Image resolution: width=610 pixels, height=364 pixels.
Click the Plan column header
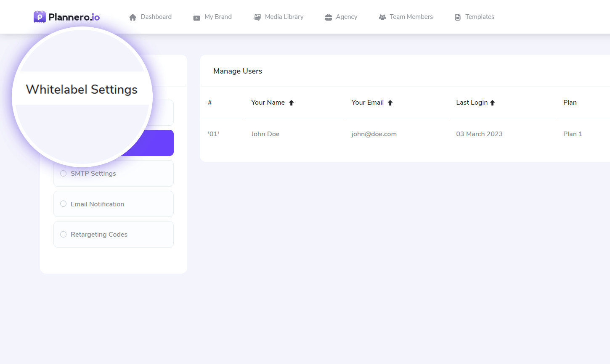(570, 103)
